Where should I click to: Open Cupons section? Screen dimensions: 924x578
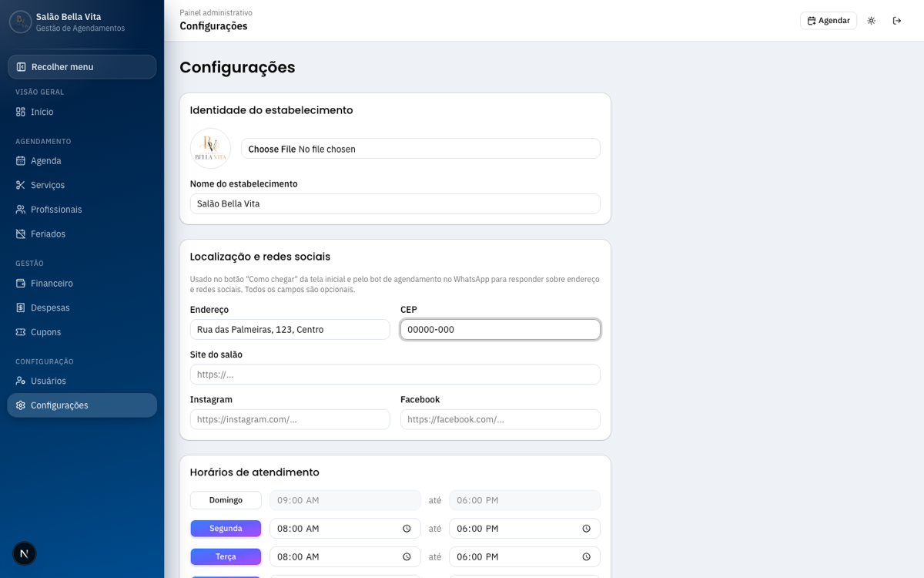82,332
